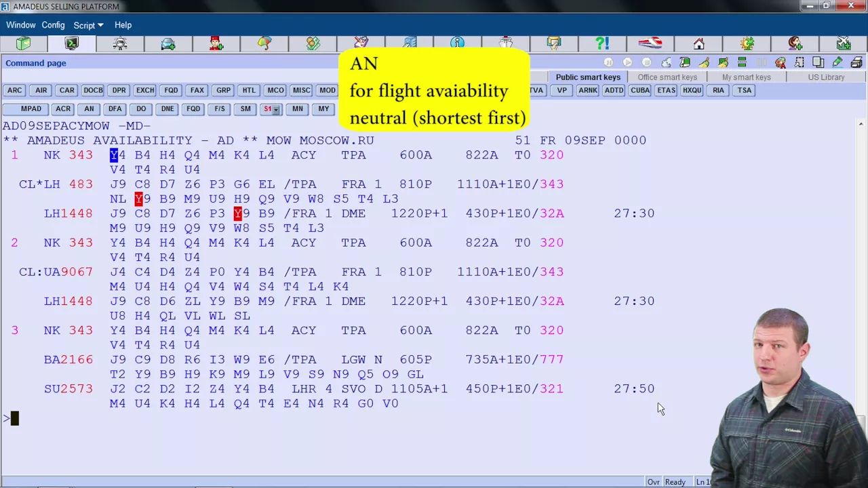Click the high-speed train toolbar icon
This screenshot has width=868, height=488.
point(650,43)
